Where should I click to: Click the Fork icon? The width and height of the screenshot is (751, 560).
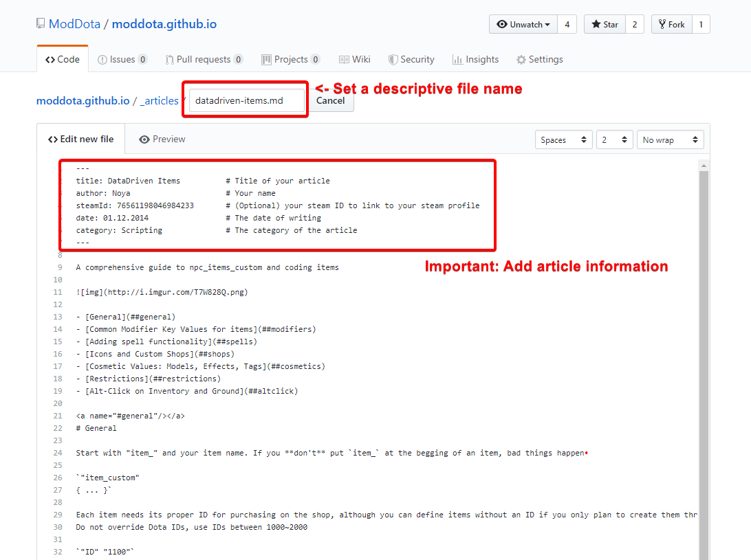[664, 24]
